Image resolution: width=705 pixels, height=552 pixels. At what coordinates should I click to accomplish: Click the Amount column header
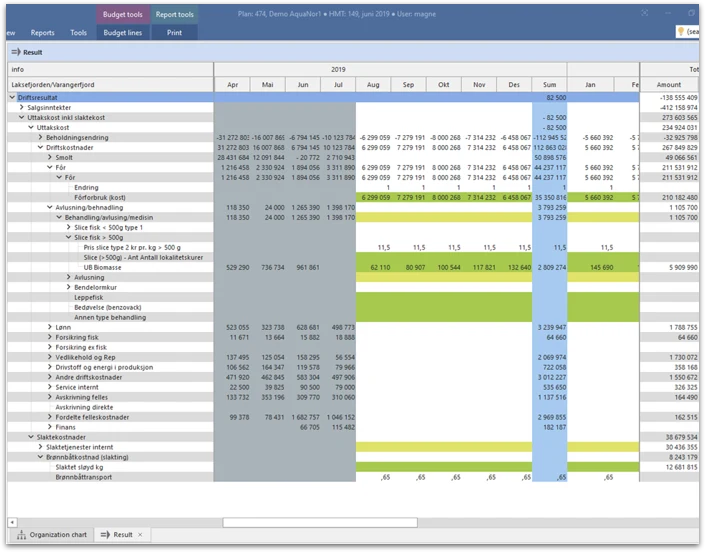tap(669, 85)
